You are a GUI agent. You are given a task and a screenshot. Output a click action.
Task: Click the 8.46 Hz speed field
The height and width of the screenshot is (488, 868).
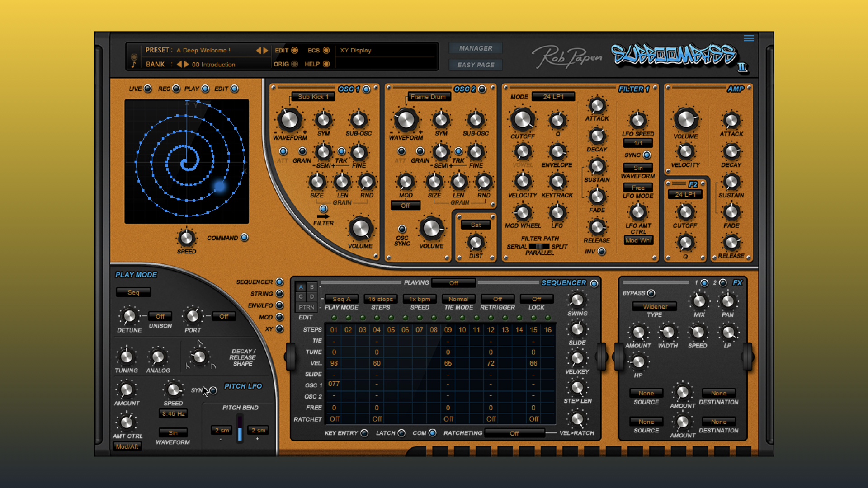(x=173, y=413)
